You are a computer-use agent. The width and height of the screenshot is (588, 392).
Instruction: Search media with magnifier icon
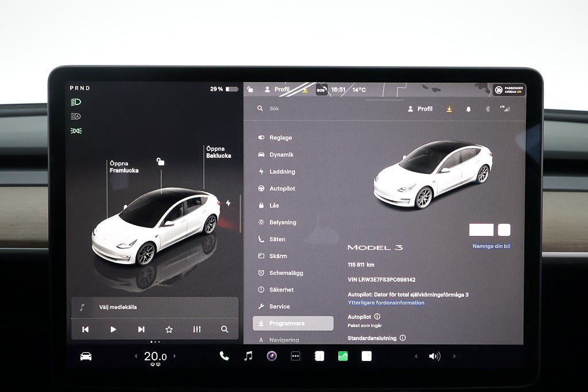pos(225,329)
